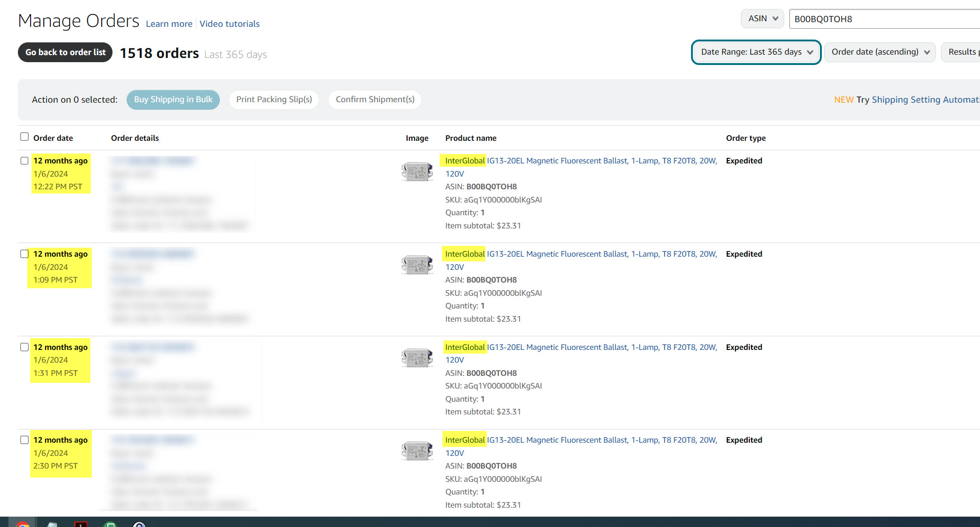
Task: Click the Order details column header
Action: (x=135, y=138)
